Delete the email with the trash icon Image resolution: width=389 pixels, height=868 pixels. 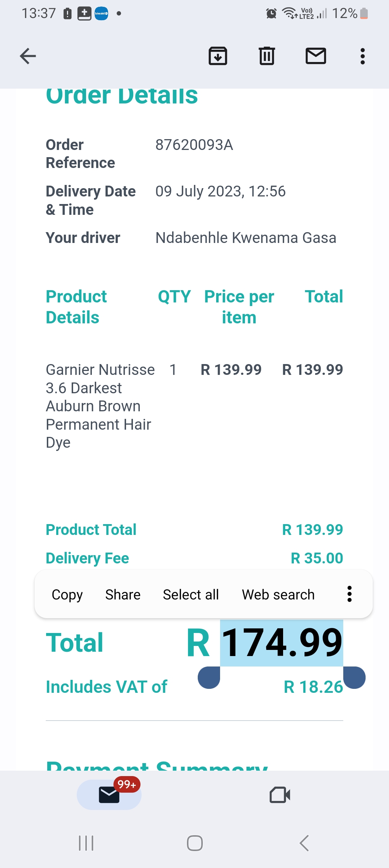(267, 56)
